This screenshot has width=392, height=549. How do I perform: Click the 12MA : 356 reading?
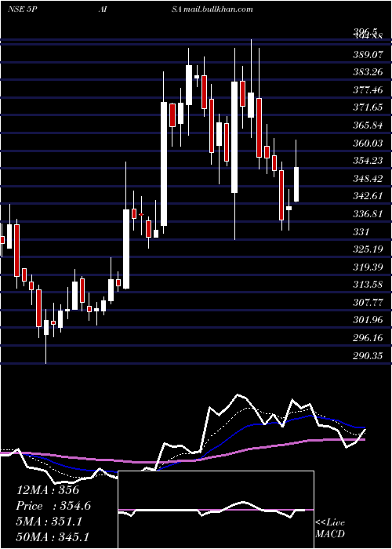[x=48, y=490]
